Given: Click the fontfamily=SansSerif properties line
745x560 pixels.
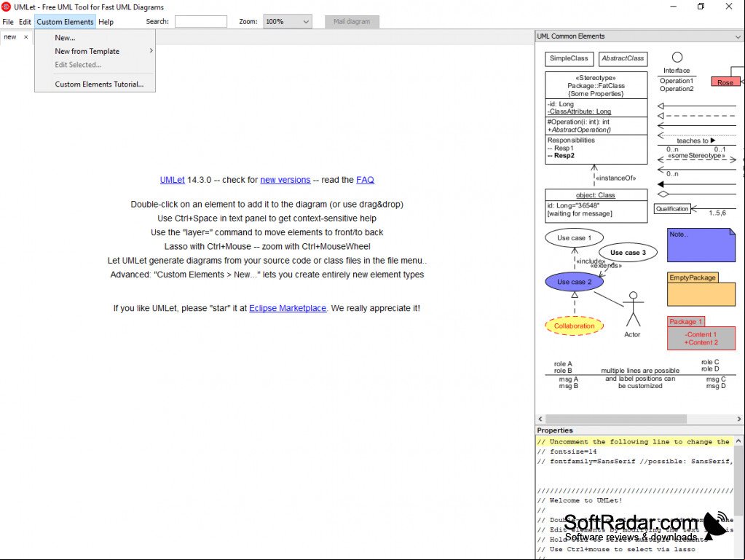Looking at the screenshot, I should point(635,461).
